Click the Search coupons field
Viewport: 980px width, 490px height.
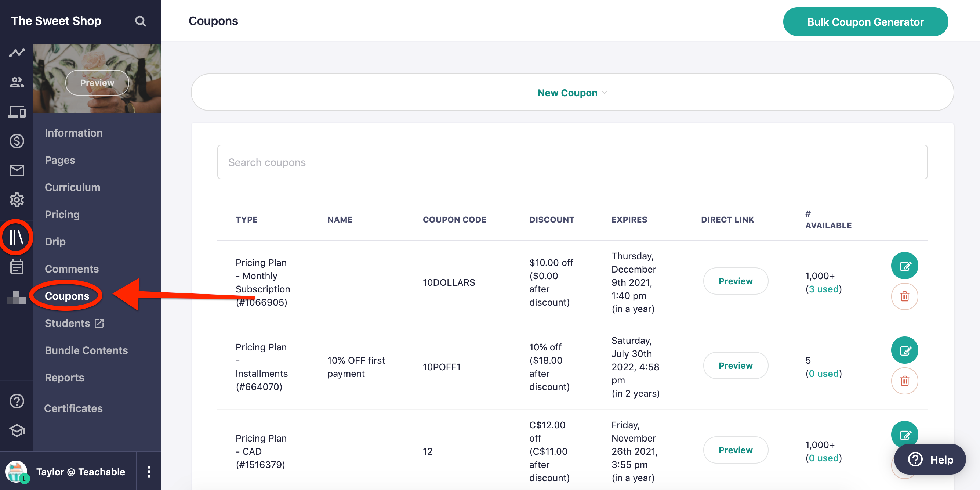click(572, 162)
